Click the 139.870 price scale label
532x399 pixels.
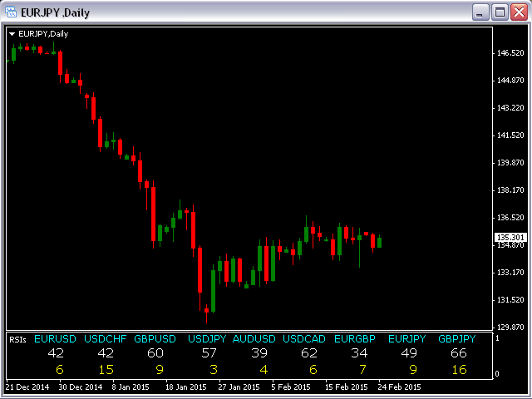tap(510, 163)
